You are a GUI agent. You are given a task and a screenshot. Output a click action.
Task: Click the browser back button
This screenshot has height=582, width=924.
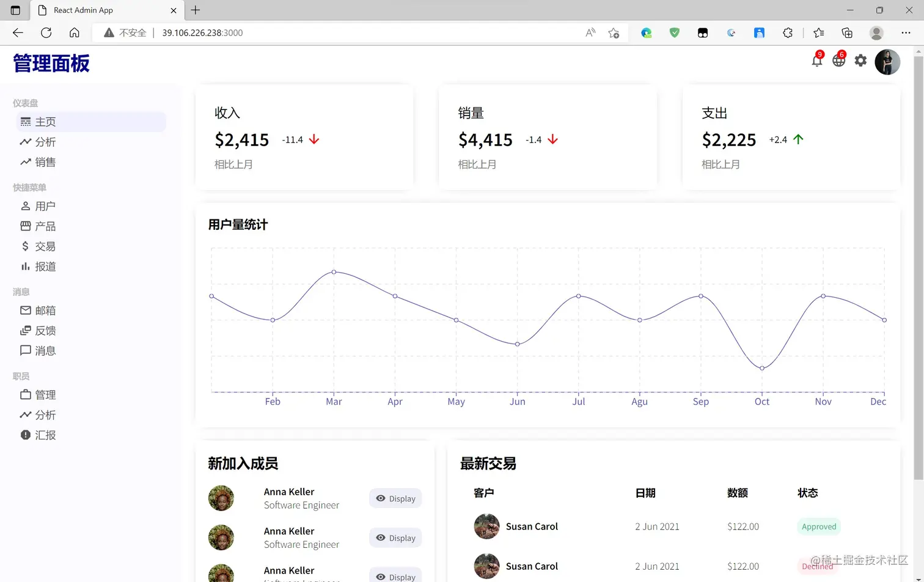click(18, 32)
